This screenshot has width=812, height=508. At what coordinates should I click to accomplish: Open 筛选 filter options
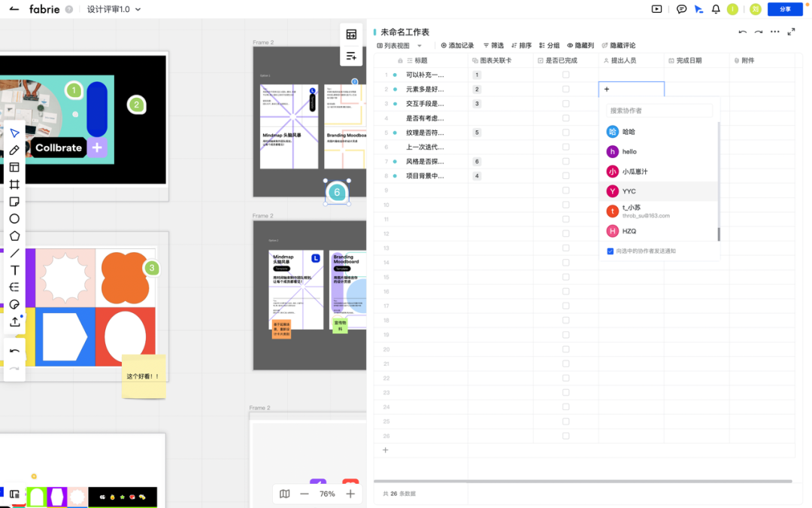click(493, 46)
